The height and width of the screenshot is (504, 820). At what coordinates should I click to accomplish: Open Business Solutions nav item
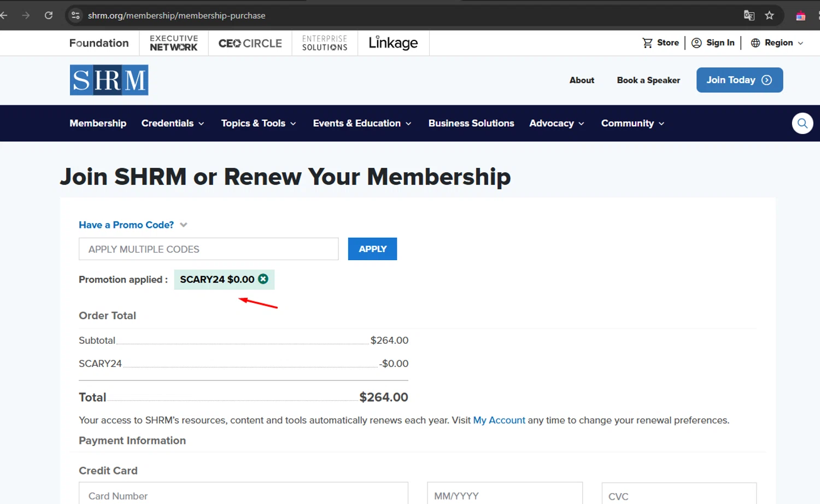coord(471,123)
